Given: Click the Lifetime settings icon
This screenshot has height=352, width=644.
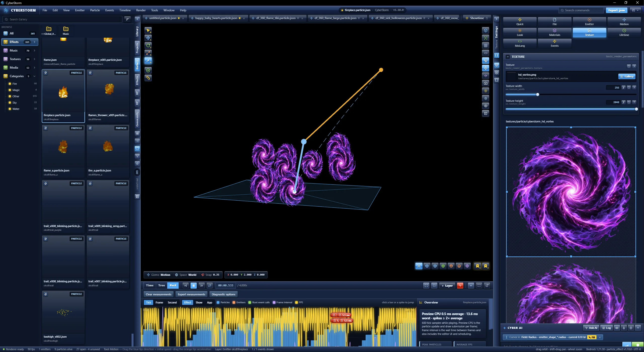Looking at the screenshot, I should 624,32.
